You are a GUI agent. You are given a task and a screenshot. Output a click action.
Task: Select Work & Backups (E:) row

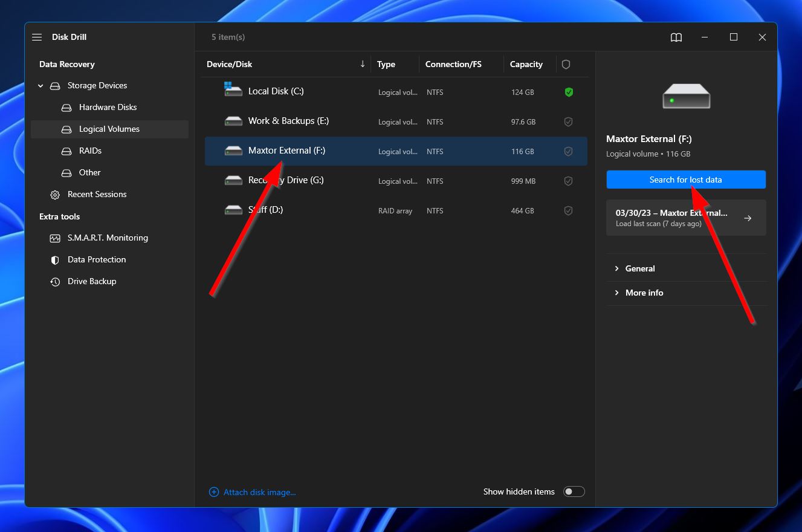click(x=396, y=122)
